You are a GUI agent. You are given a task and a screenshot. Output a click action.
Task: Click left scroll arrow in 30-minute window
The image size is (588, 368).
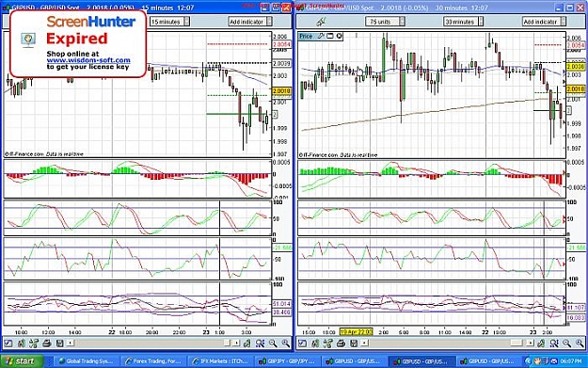point(364,343)
